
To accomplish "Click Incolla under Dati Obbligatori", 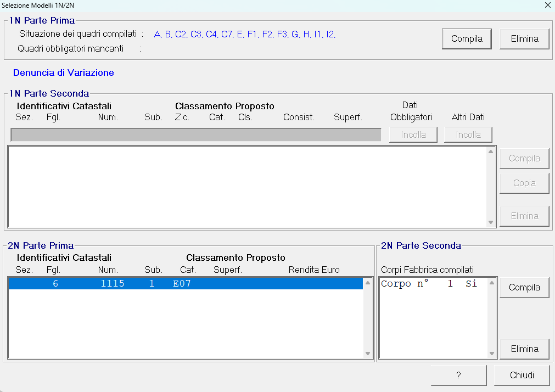I will 413,135.
